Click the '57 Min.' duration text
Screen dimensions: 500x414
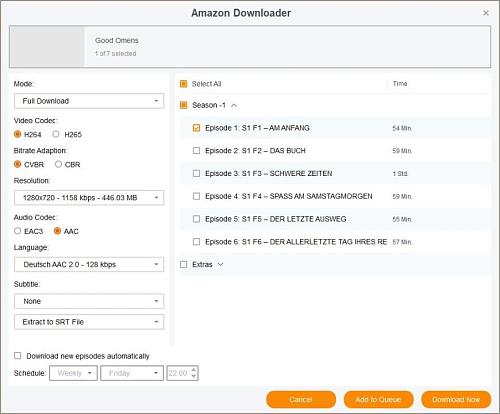402,242
